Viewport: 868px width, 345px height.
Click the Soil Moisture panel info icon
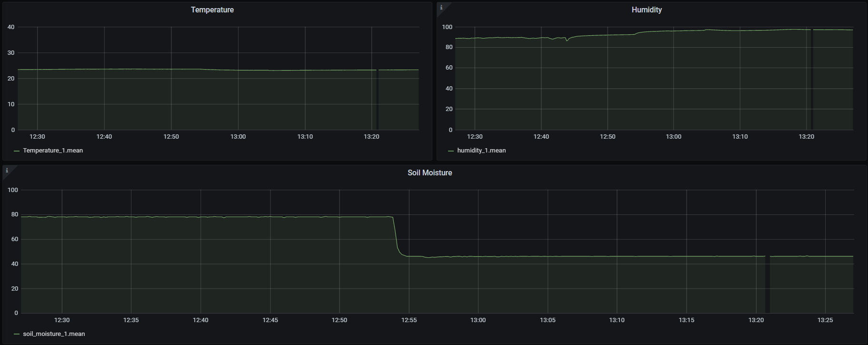pyautogui.click(x=7, y=170)
